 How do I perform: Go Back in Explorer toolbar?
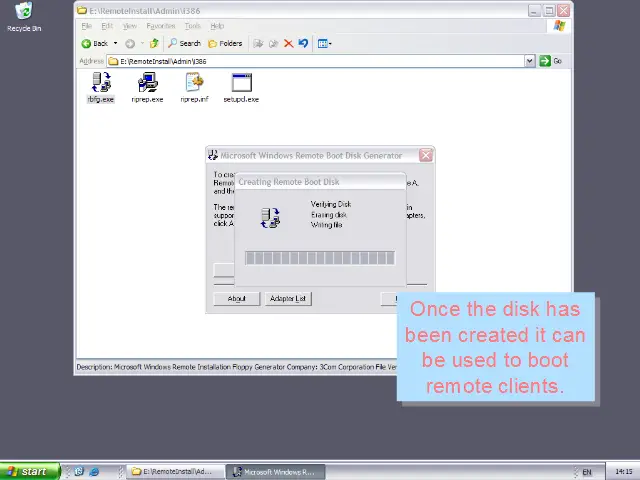(x=94, y=43)
